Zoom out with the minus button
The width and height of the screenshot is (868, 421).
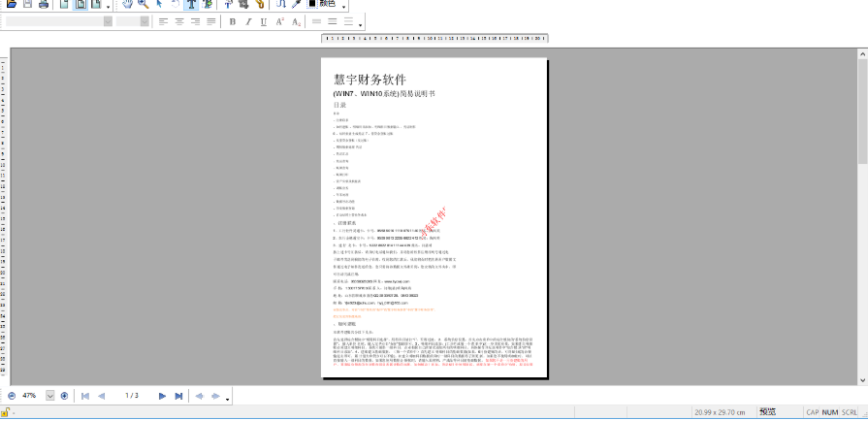[12, 396]
